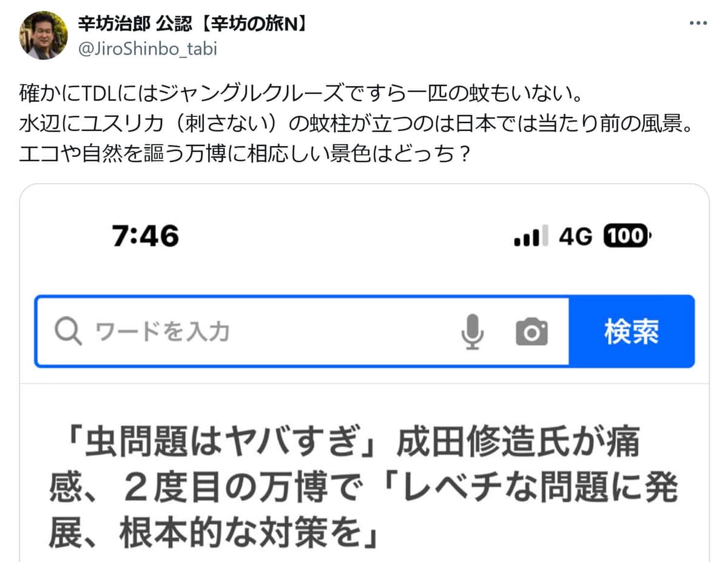
Task: Click the camera image search icon
Action: click(x=531, y=332)
